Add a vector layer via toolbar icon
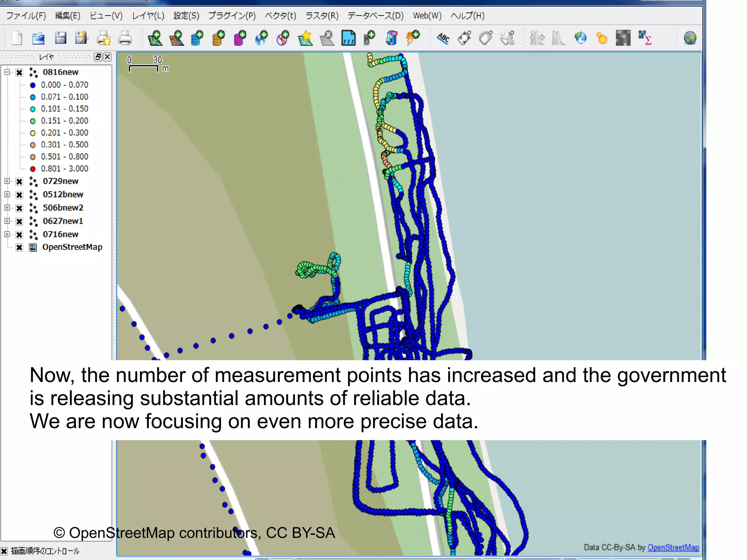Screen dimensions: 747x560 click(155, 38)
